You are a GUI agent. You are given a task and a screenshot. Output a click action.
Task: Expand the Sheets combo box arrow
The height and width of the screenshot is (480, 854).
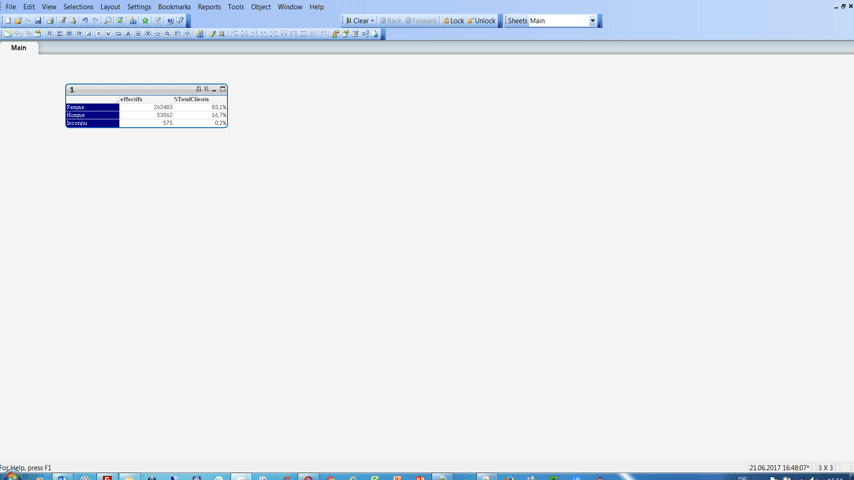[593, 21]
